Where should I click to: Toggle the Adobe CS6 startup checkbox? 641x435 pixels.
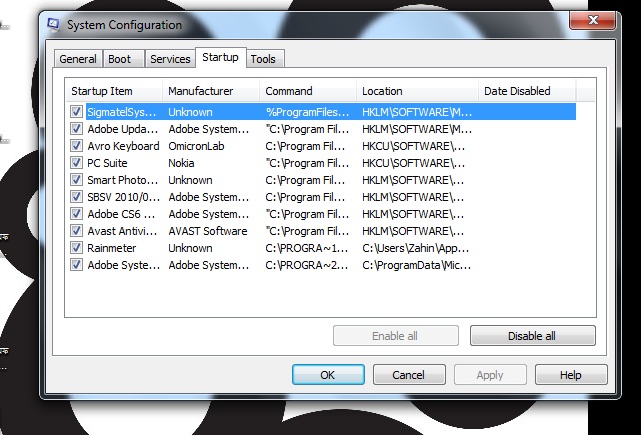(x=76, y=214)
